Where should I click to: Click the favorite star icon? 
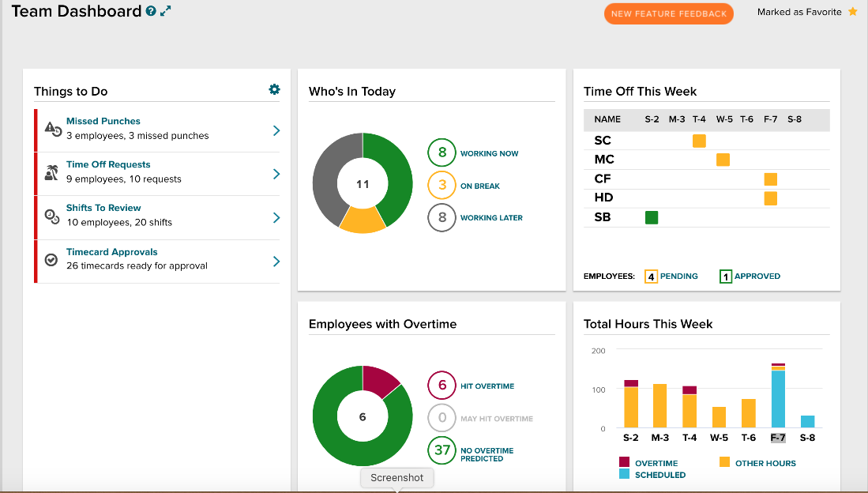852,12
